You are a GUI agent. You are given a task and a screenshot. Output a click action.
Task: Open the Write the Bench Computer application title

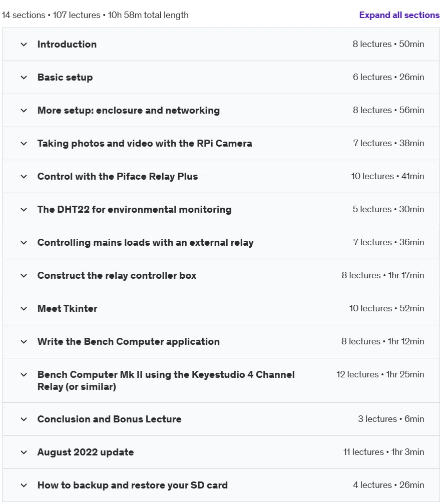coord(129,342)
